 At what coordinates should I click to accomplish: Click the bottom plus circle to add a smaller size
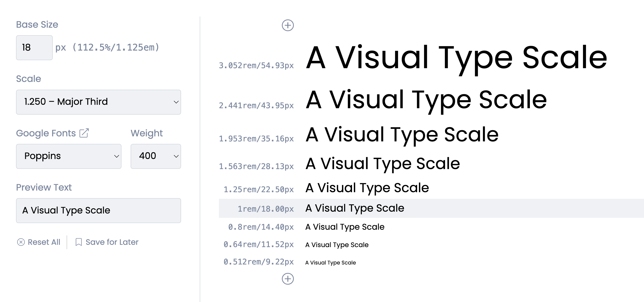tap(287, 279)
